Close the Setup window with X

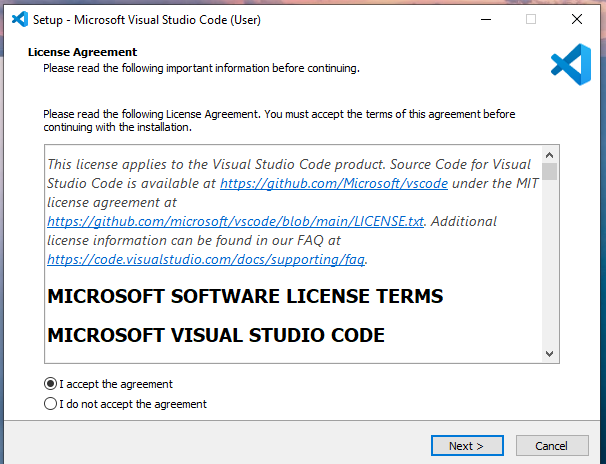577,18
